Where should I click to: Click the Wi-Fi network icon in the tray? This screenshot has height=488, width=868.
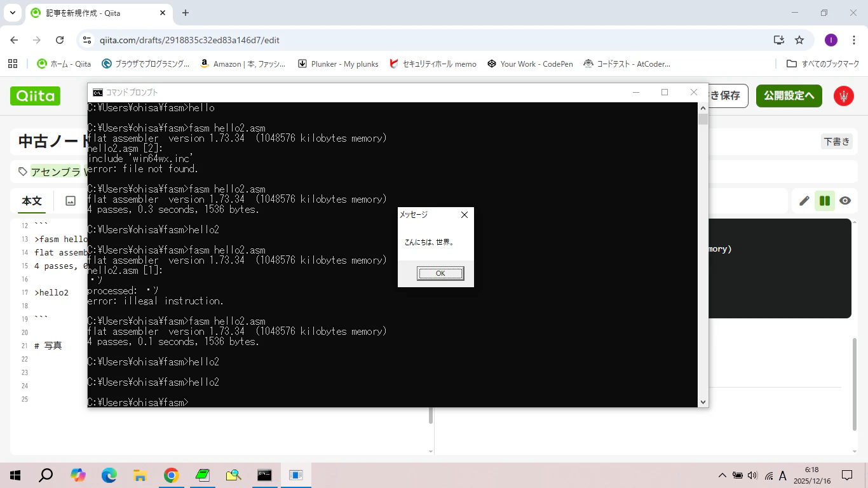[x=769, y=475]
